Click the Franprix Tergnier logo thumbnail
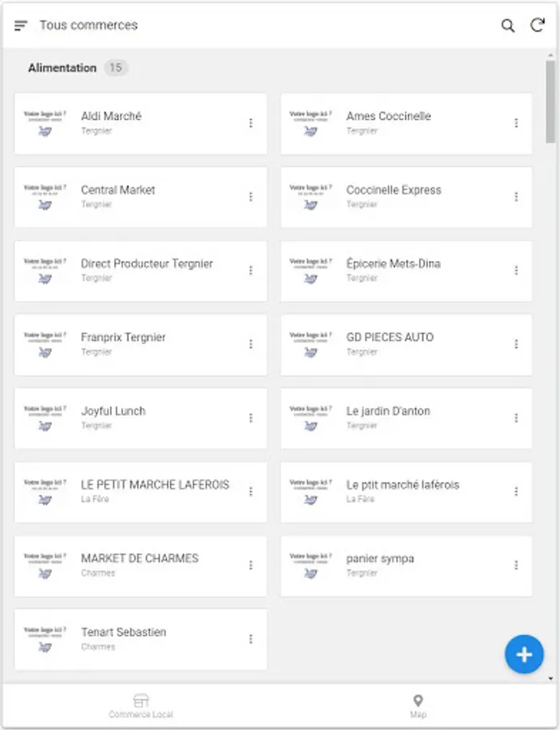This screenshot has height=730, width=560. (x=45, y=344)
